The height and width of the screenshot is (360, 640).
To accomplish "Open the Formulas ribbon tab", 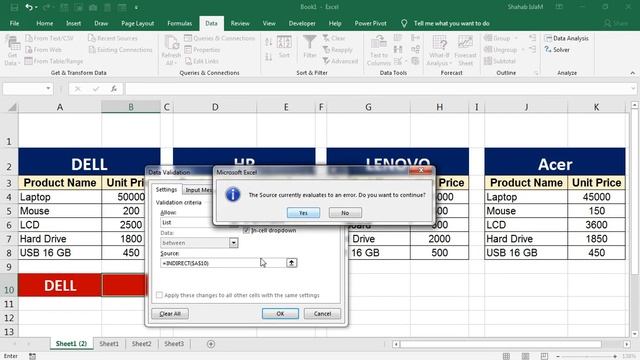I will (x=180, y=23).
